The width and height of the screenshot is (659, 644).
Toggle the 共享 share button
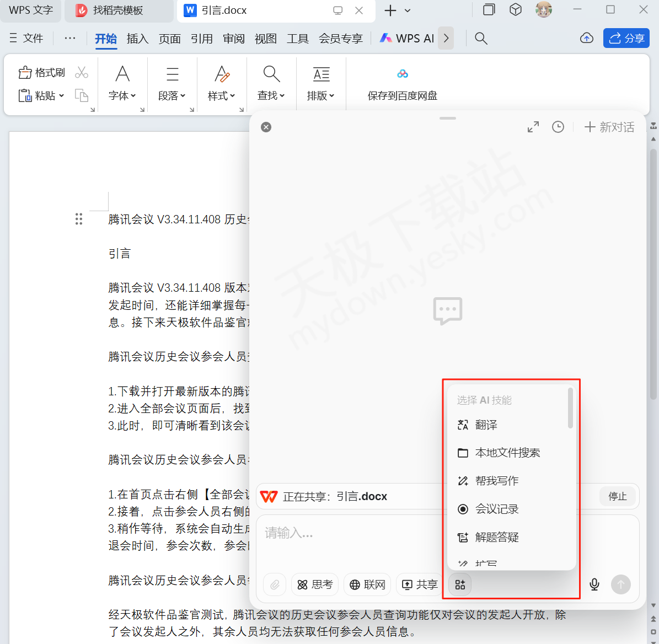tap(420, 584)
